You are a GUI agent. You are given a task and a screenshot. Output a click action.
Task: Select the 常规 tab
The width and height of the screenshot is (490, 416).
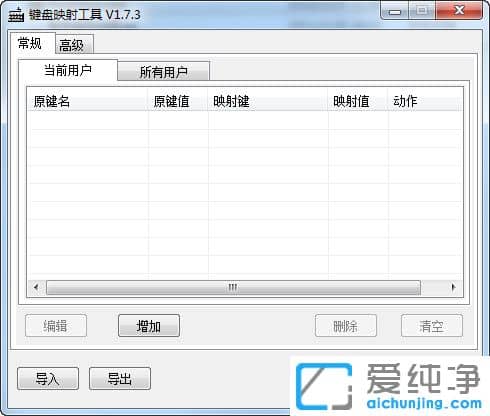point(32,43)
